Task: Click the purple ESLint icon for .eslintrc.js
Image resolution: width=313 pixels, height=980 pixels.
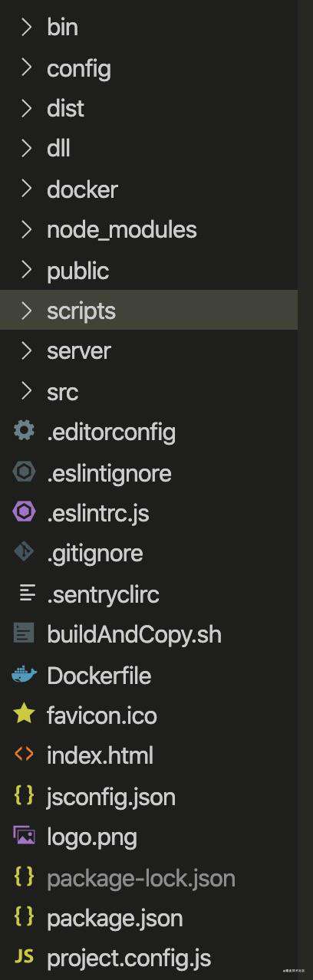Action: point(25,512)
